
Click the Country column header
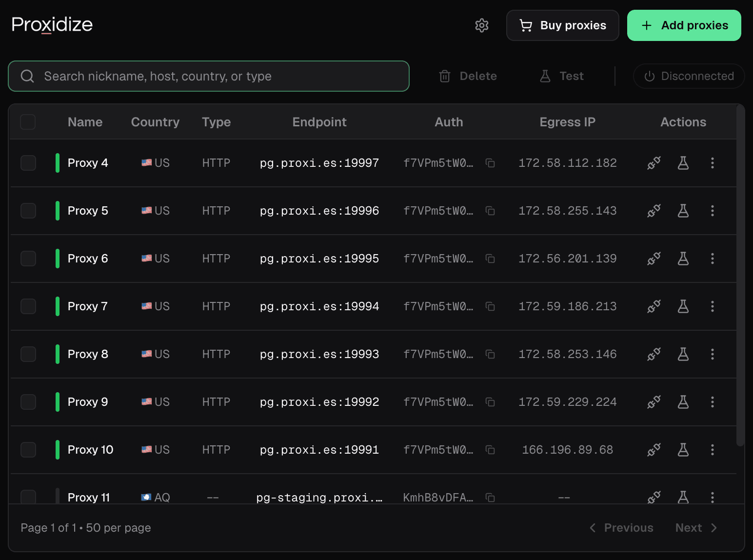pyautogui.click(x=155, y=122)
